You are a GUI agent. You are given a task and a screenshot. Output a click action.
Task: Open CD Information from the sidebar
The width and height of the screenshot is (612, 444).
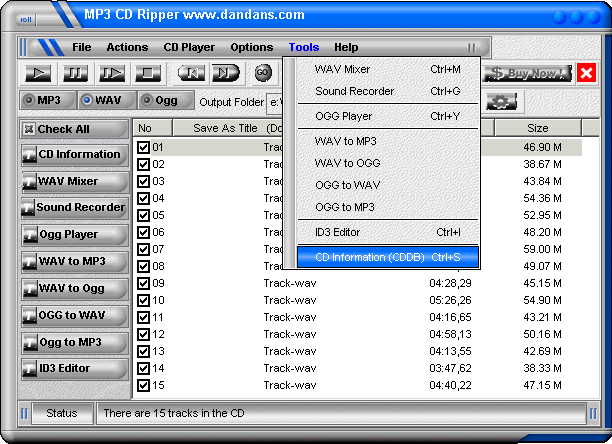74,155
